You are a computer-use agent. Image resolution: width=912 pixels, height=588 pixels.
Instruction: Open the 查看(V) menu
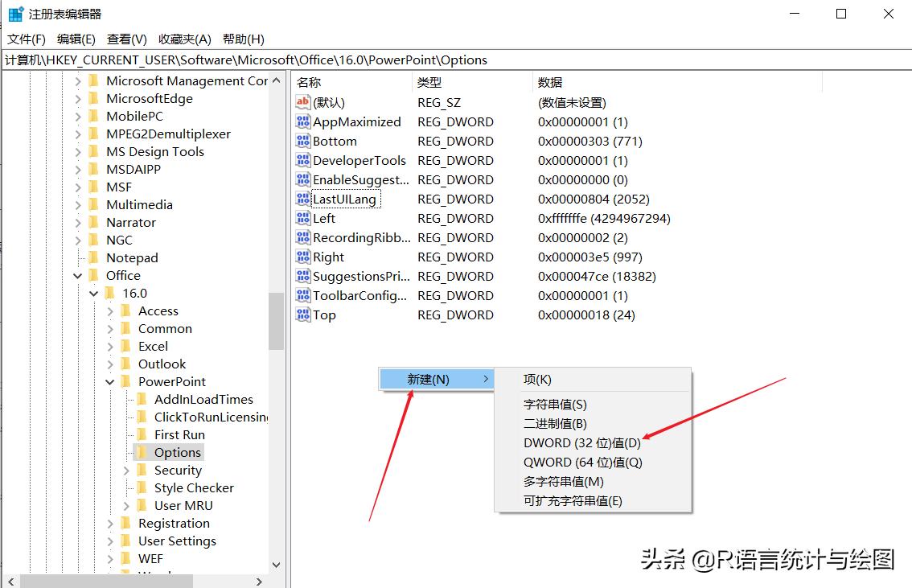[127, 39]
